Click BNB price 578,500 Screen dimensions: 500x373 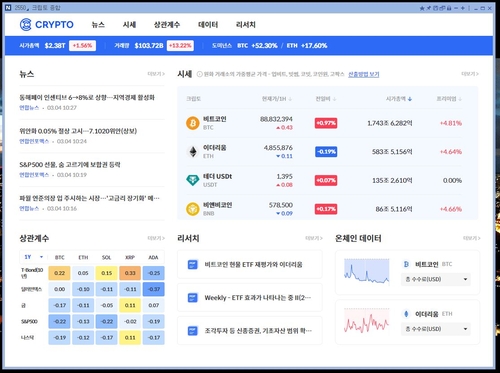[281, 205]
